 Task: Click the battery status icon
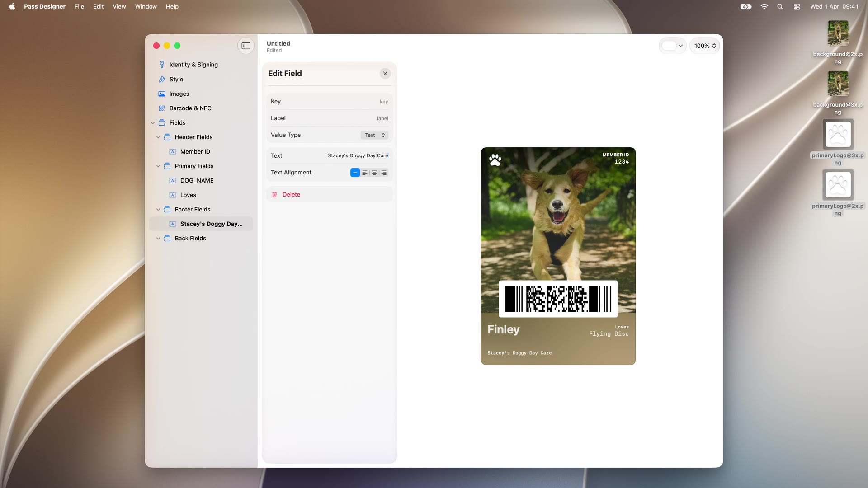tap(746, 6)
